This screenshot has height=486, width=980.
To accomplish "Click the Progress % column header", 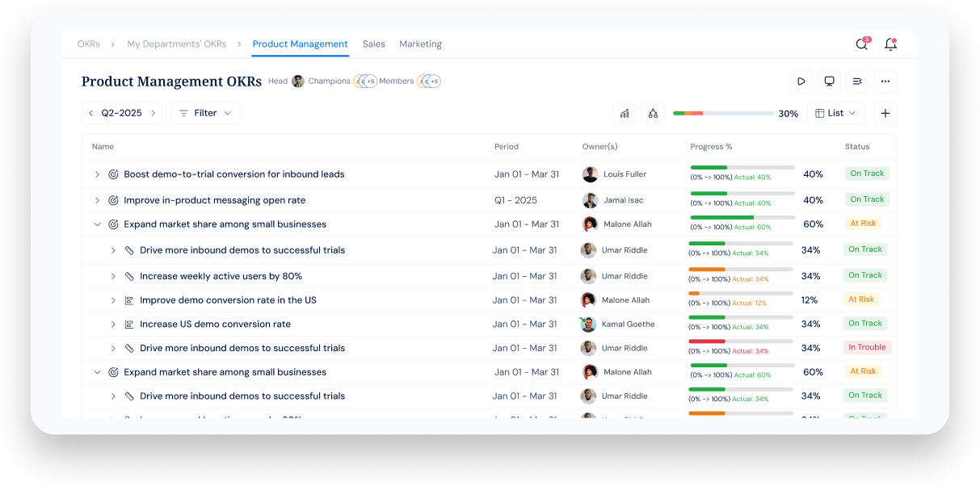I will pyautogui.click(x=711, y=147).
